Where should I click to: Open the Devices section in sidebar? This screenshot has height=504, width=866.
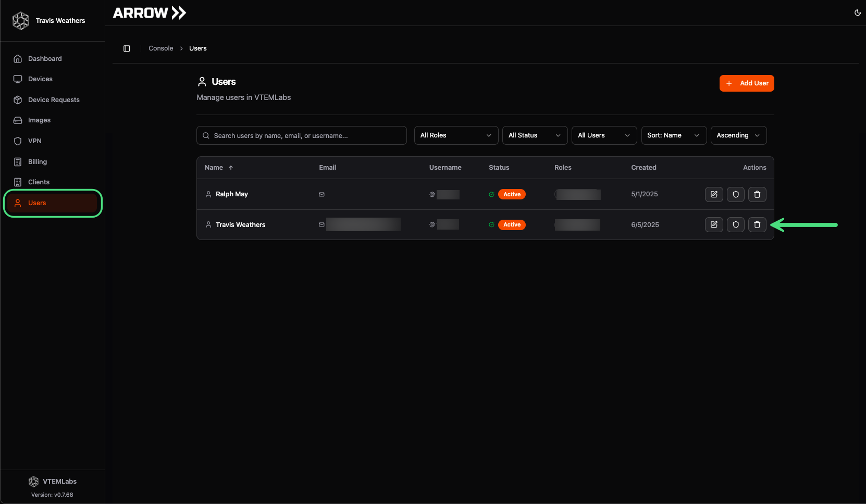[40, 79]
